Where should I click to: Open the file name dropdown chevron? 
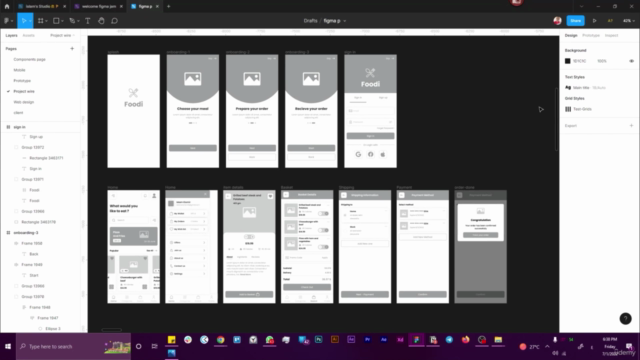point(345,21)
